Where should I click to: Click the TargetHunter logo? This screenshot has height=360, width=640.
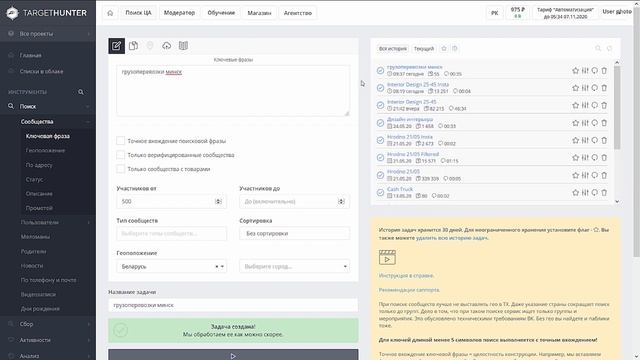(x=47, y=13)
